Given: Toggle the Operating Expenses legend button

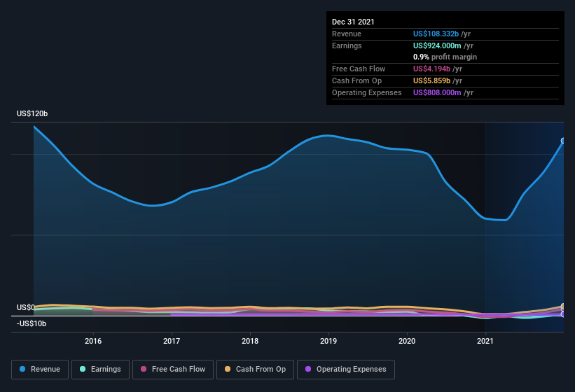Looking at the screenshot, I should (x=346, y=370).
